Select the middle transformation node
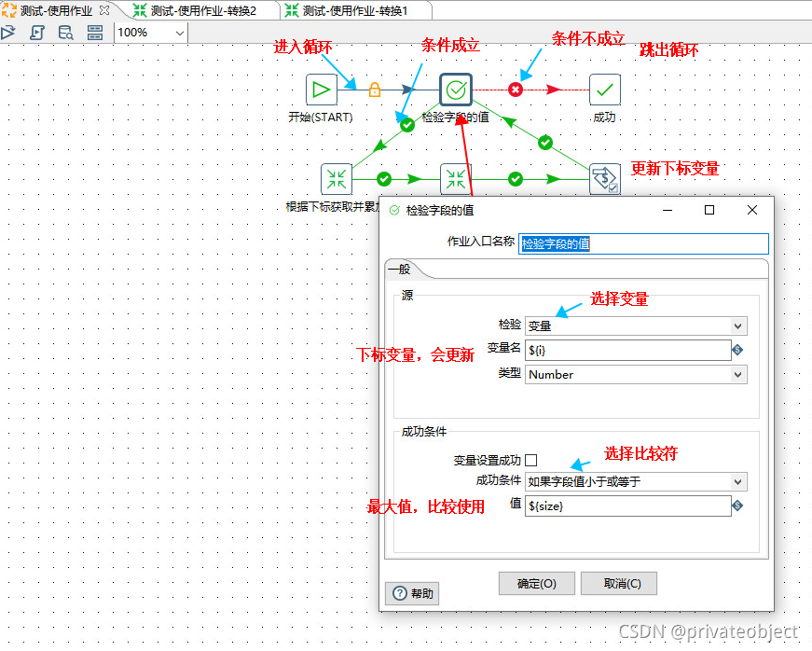This screenshot has width=812, height=651. click(x=455, y=179)
